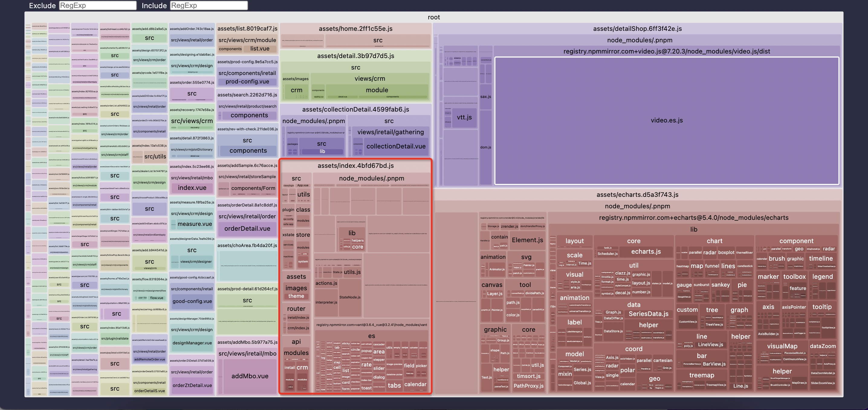The width and height of the screenshot is (868, 410).
Task: Click the SeriesData.js module block
Action: (x=648, y=314)
